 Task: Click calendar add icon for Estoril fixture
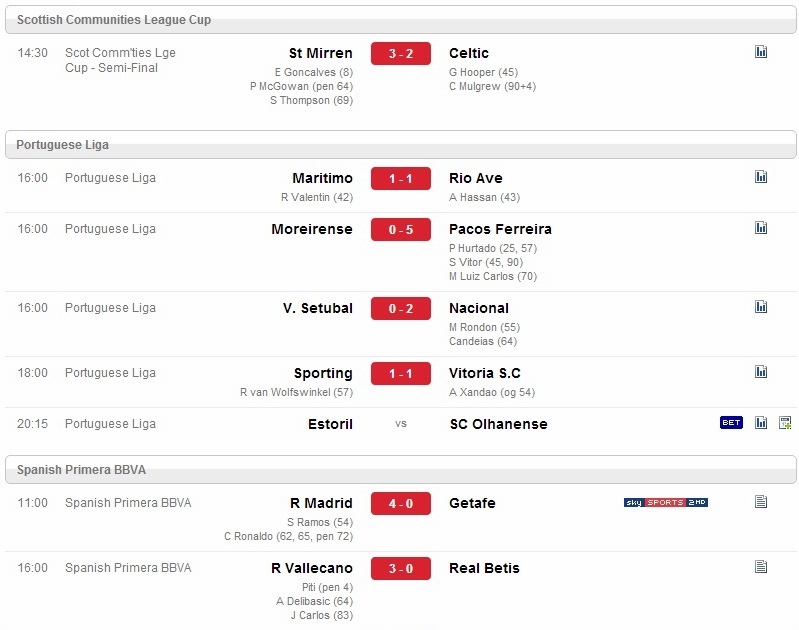(x=785, y=423)
